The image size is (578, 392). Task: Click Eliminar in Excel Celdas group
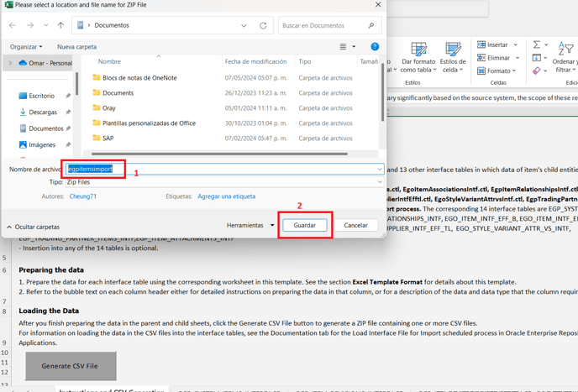(x=494, y=58)
